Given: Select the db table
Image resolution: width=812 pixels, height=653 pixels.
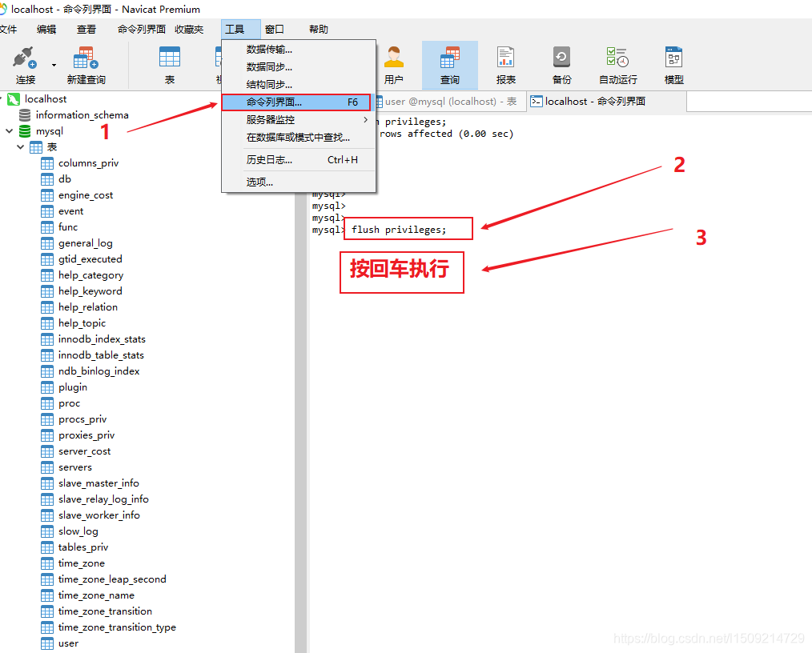Looking at the screenshot, I should point(65,179).
